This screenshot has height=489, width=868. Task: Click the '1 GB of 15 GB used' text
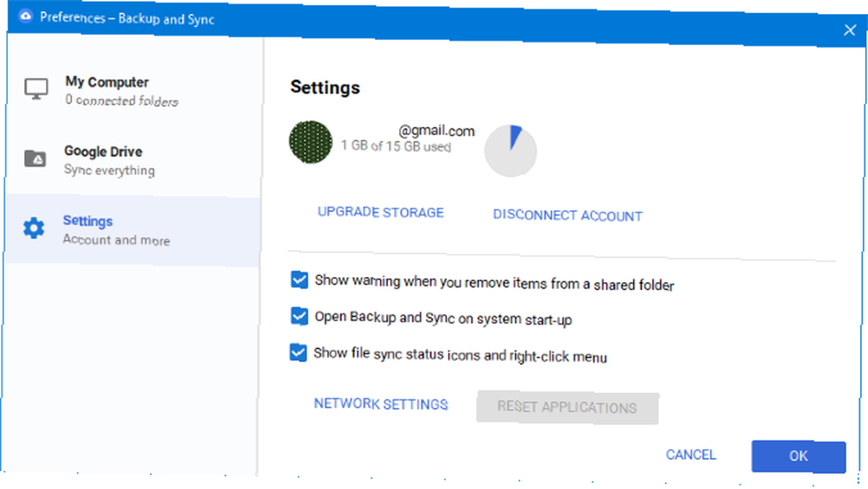click(x=396, y=146)
